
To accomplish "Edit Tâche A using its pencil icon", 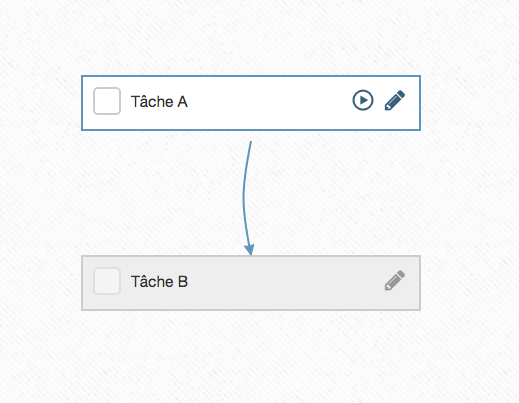I will pyautogui.click(x=395, y=100).
